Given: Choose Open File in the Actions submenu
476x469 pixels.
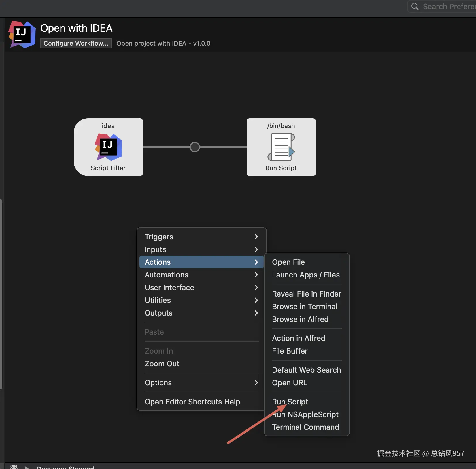Looking at the screenshot, I should pos(307,262).
